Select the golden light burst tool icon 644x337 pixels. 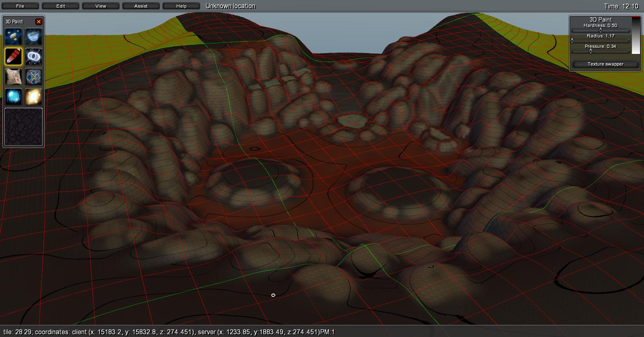(x=34, y=97)
